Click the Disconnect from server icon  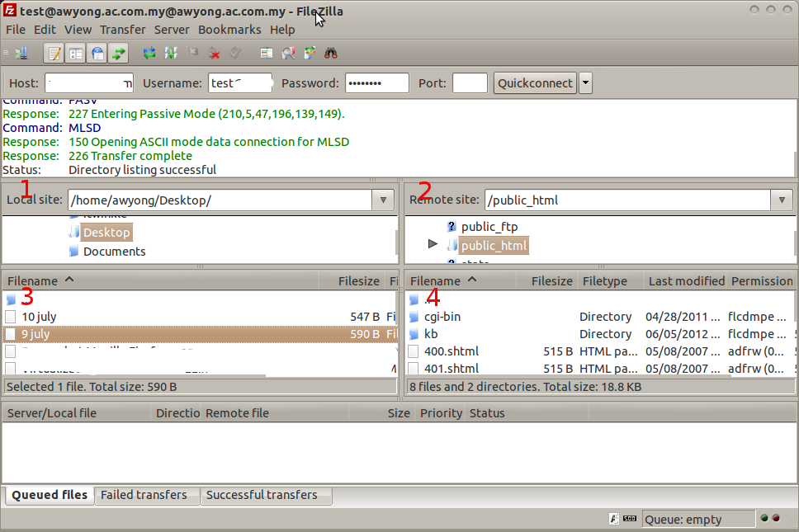point(214,53)
